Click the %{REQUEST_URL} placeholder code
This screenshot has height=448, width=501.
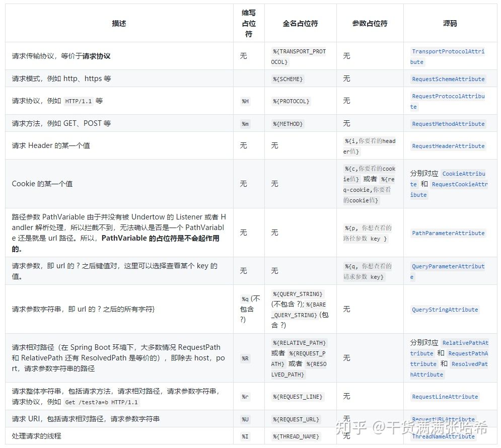click(296, 419)
